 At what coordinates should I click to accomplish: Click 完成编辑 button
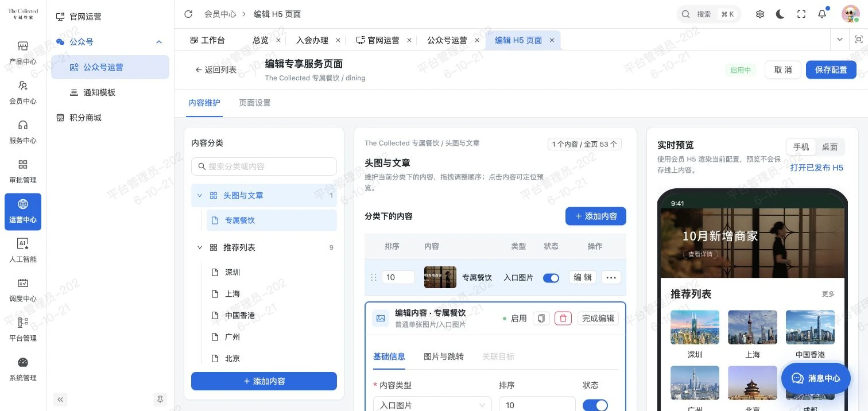point(598,318)
